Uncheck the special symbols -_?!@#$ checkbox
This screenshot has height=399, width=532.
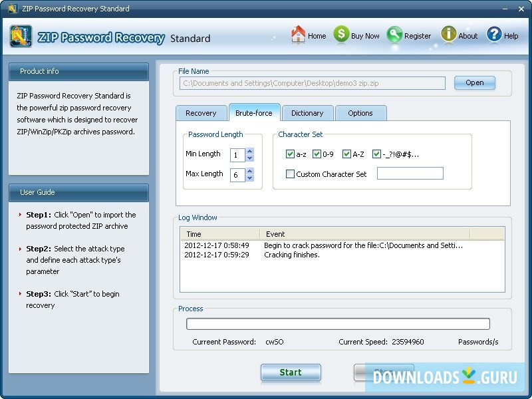point(376,154)
